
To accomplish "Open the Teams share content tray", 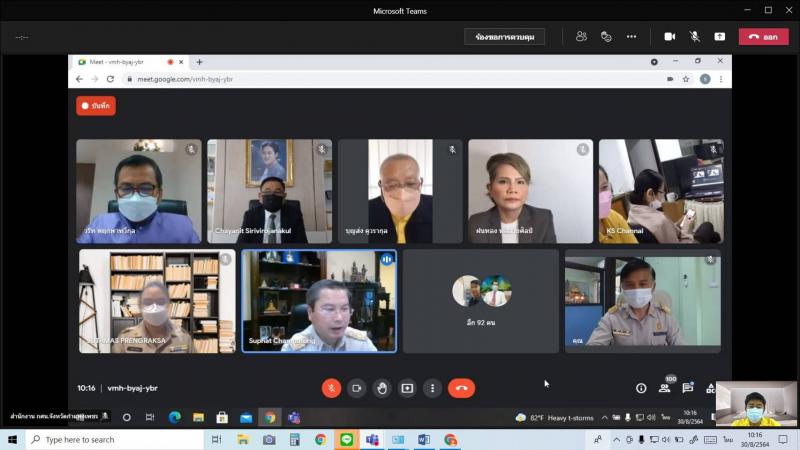I will pyautogui.click(x=719, y=37).
